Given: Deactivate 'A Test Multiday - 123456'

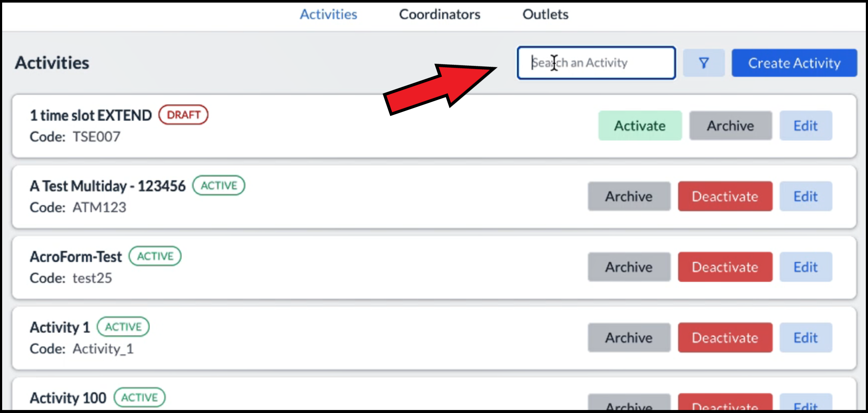Looking at the screenshot, I should pos(724,196).
